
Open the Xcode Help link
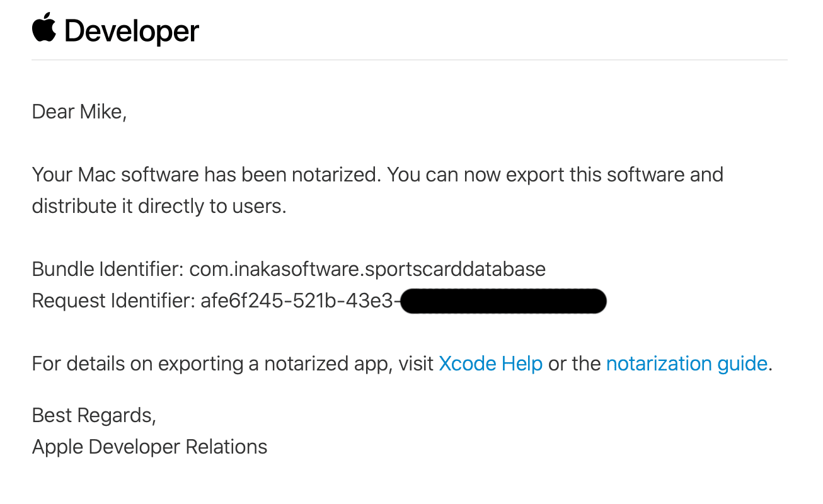point(490,364)
